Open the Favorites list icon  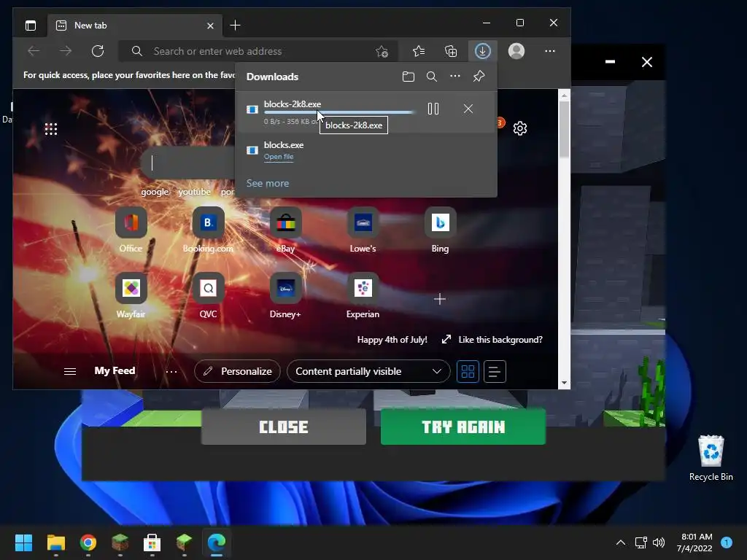(419, 51)
